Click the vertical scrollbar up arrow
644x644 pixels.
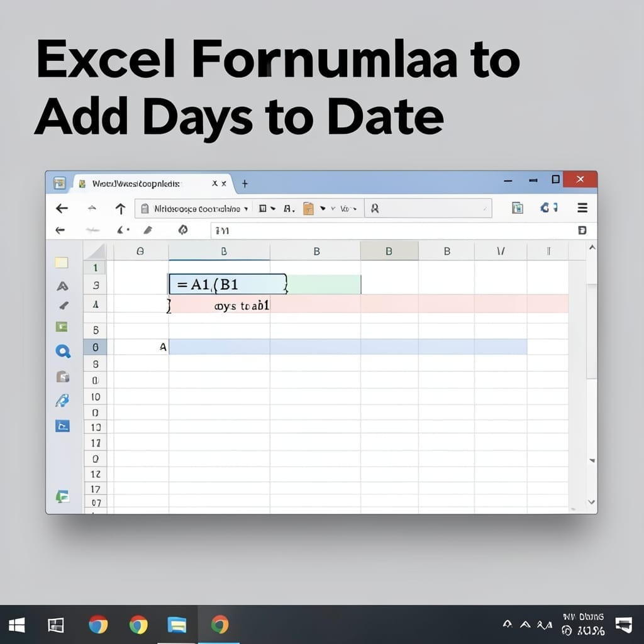(592, 247)
